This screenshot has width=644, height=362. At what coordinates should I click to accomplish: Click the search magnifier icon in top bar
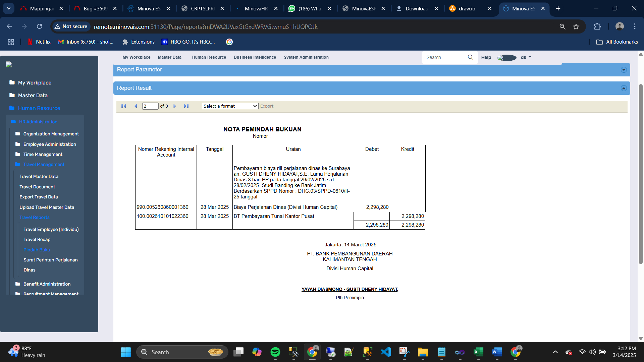[471, 57]
